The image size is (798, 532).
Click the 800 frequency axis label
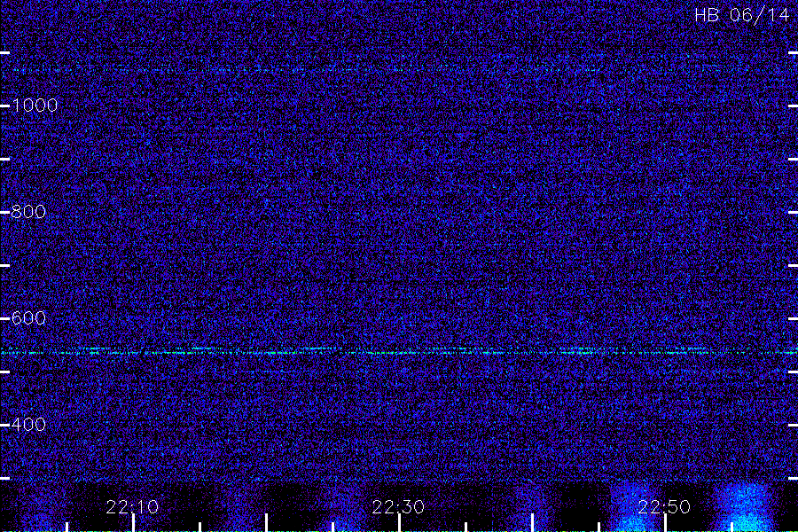(28, 212)
